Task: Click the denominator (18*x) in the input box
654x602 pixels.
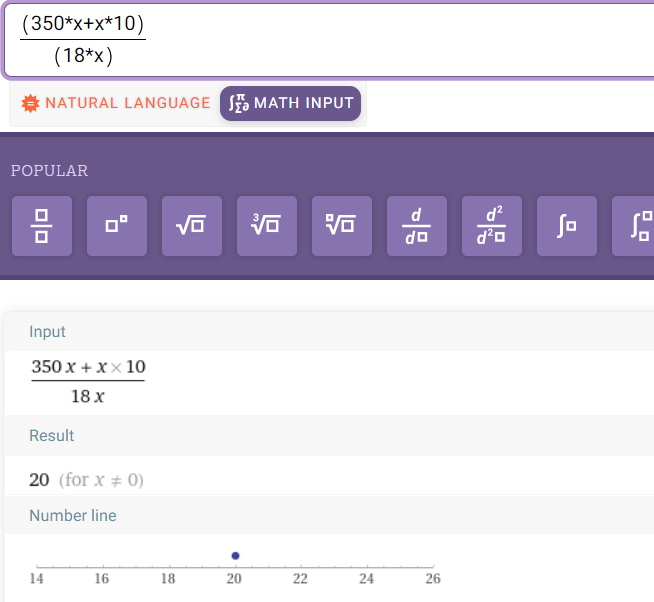Action: [83, 57]
